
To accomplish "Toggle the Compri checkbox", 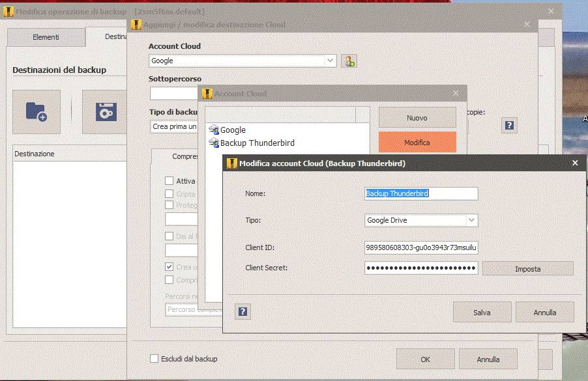I will (x=169, y=280).
